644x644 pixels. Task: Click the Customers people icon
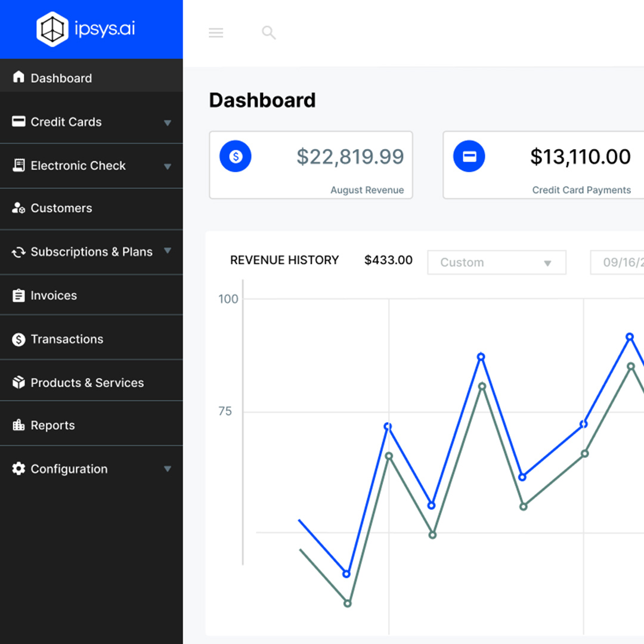coord(18,208)
